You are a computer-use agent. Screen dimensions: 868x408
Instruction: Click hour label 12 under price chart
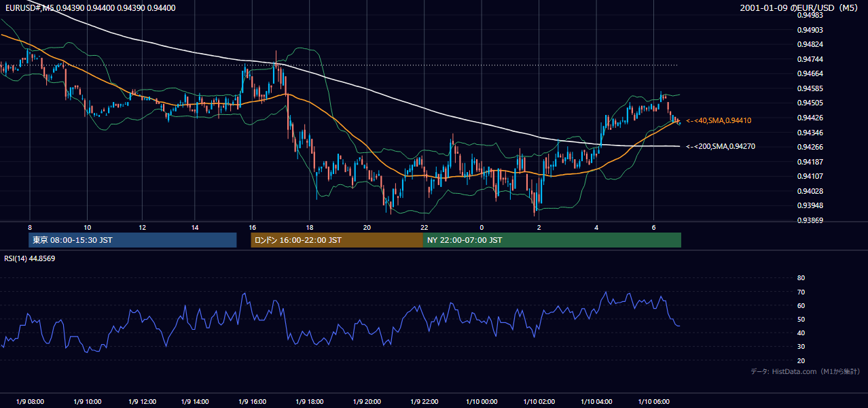pyautogui.click(x=142, y=227)
